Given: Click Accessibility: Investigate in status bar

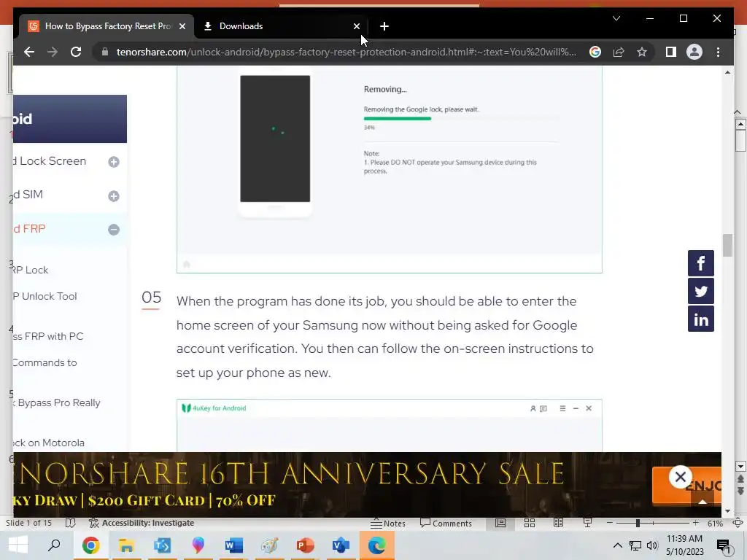Looking at the screenshot, I should point(142,523).
